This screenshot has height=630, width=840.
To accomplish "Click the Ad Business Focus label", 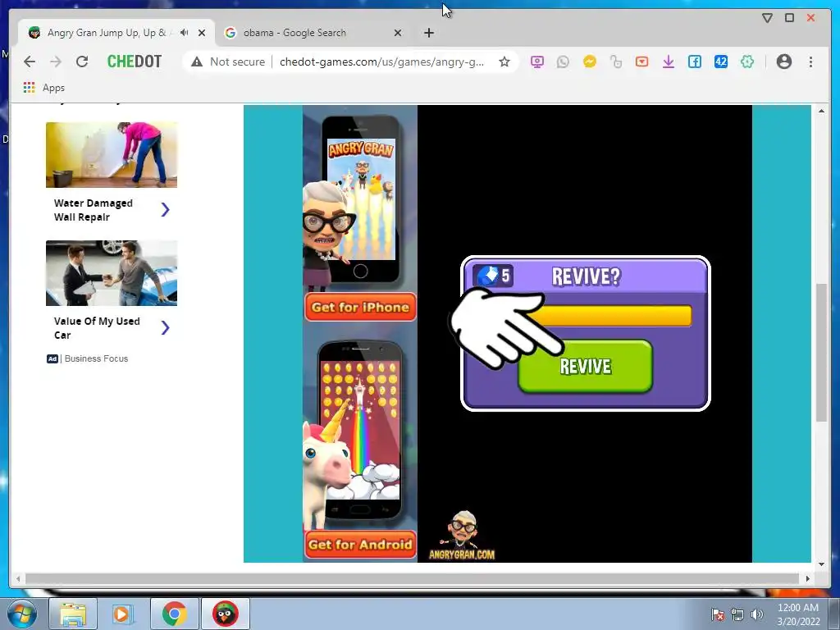I will click(x=87, y=358).
